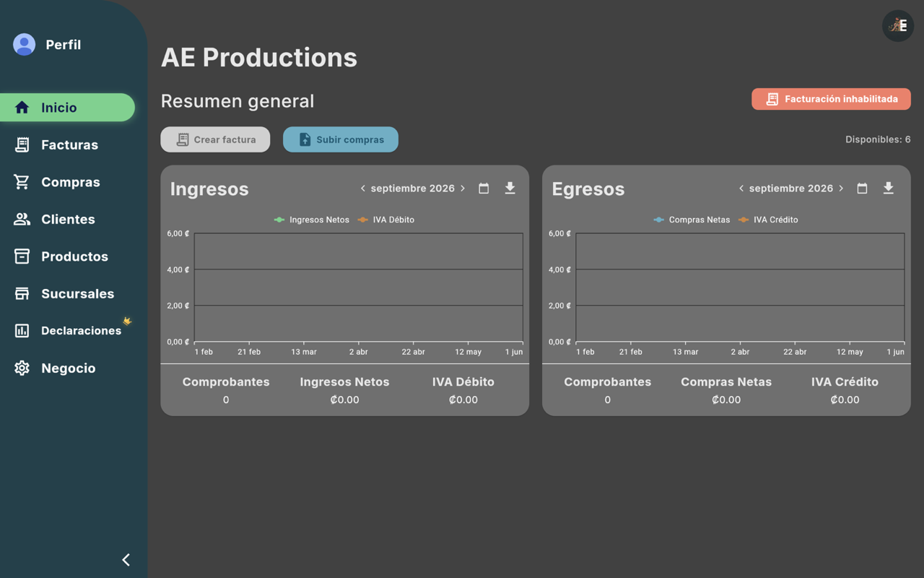
Task: Open the Negocio settings gear item
Action: coord(67,368)
